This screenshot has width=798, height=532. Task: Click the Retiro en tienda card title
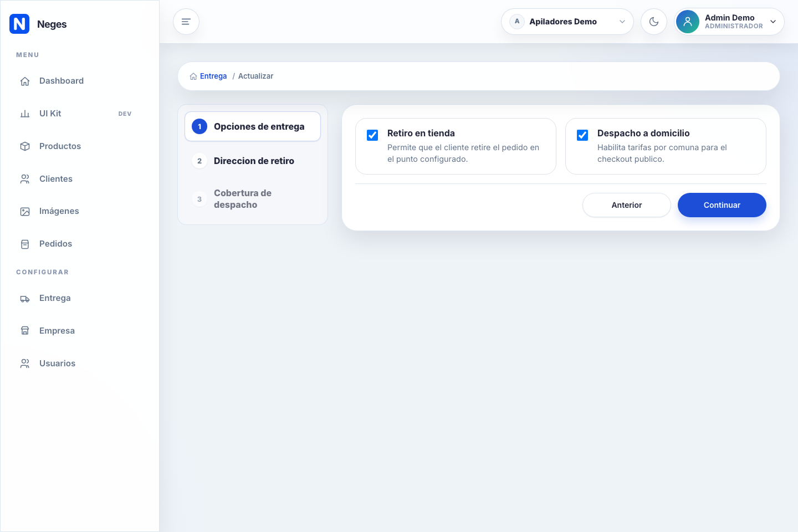(x=421, y=134)
